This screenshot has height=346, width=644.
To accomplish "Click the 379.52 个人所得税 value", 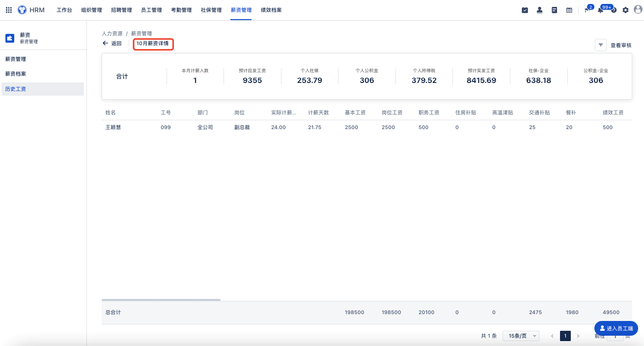I will (x=424, y=80).
